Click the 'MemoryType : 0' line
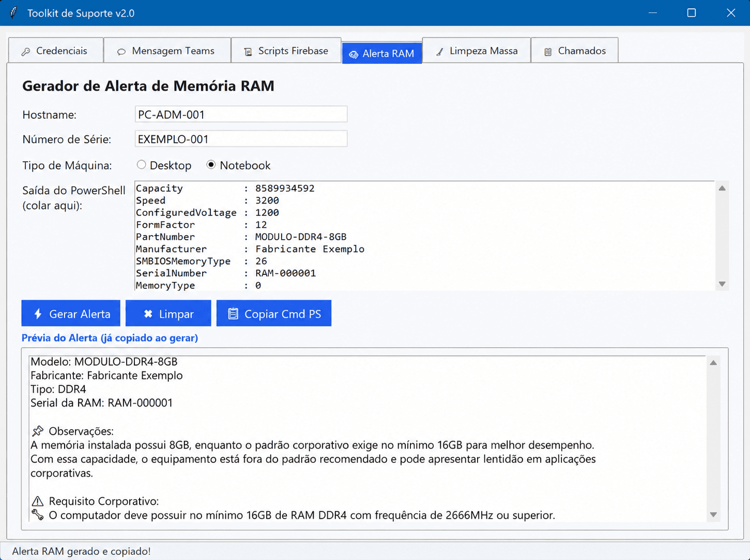 click(198, 285)
